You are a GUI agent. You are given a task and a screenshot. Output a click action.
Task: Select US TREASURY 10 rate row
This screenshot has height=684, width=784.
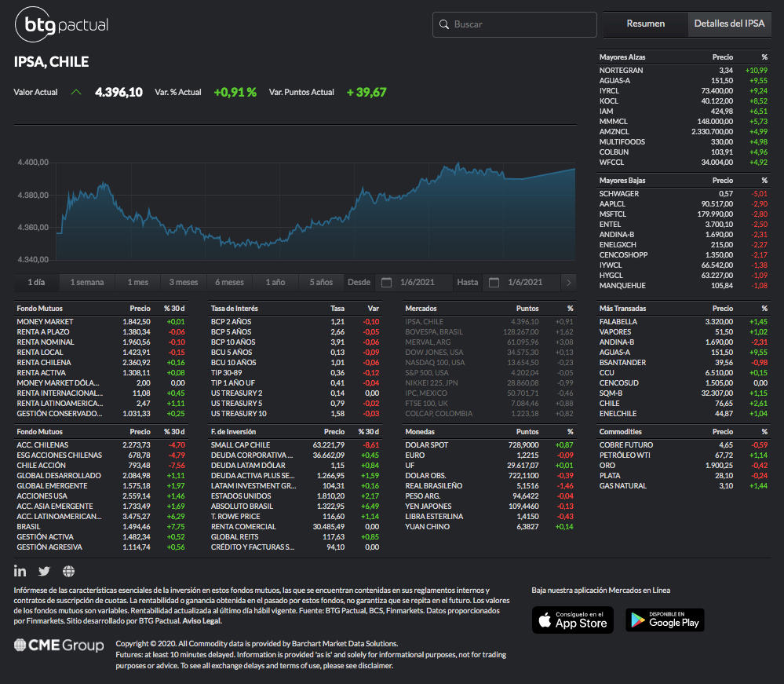click(x=295, y=414)
